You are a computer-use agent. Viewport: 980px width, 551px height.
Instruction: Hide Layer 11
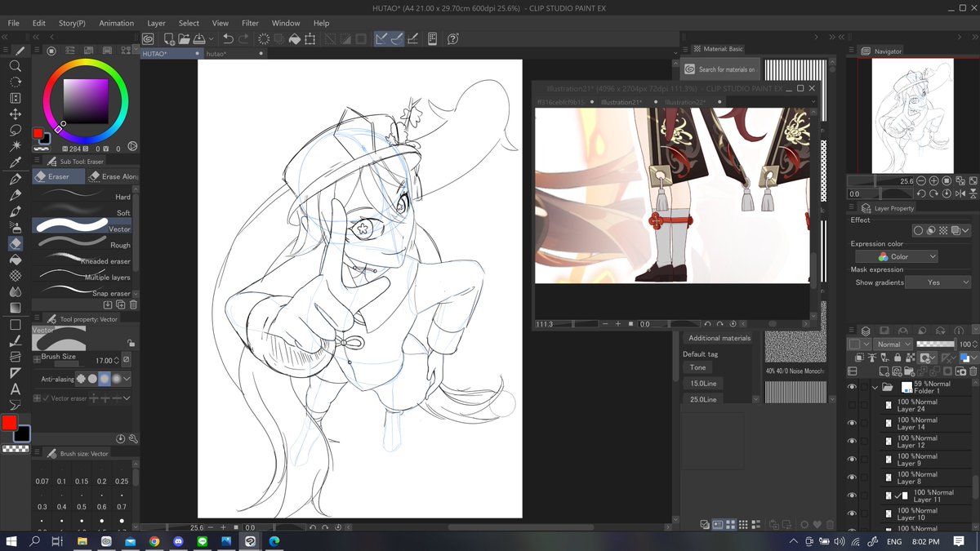(x=852, y=495)
